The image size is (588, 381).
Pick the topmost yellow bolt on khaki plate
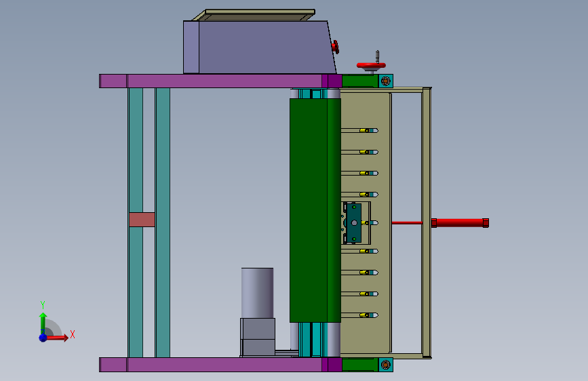click(x=364, y=130)
